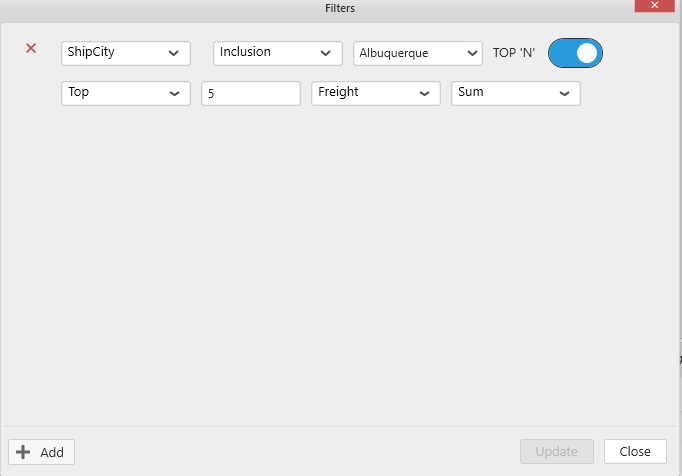This screenshot has width=682, height=476.
Task: Click the plus icon beside Add
Action: click(24, 452)
